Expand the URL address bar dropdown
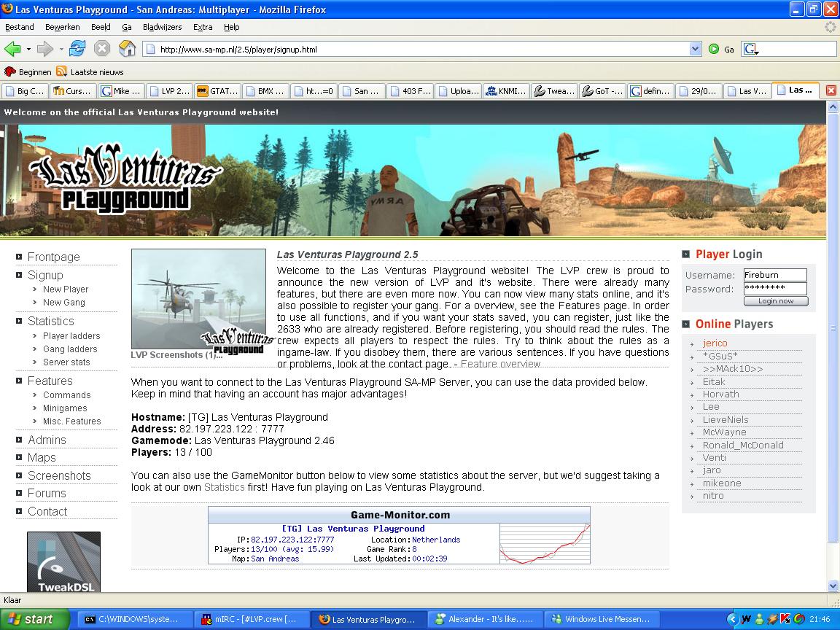840x630 pixels. [x=695, y=49]
